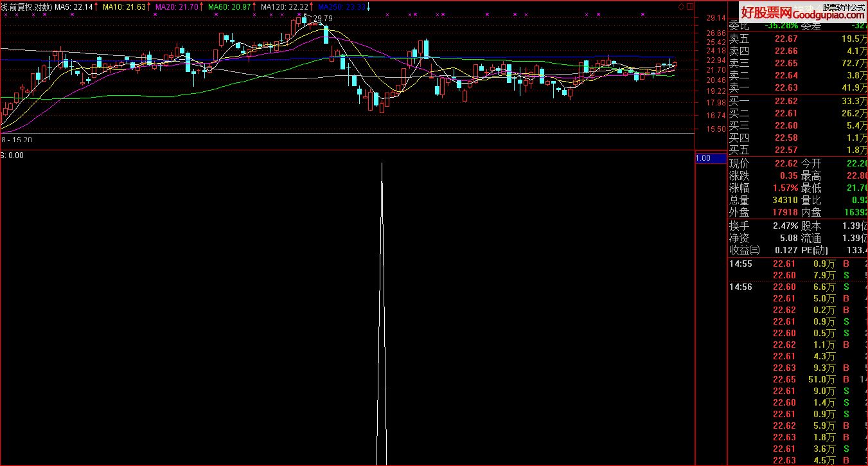The image size is (868, 466).
Task: Select the MA120: 22.22 indicator label
Action: tap(285, 6)
